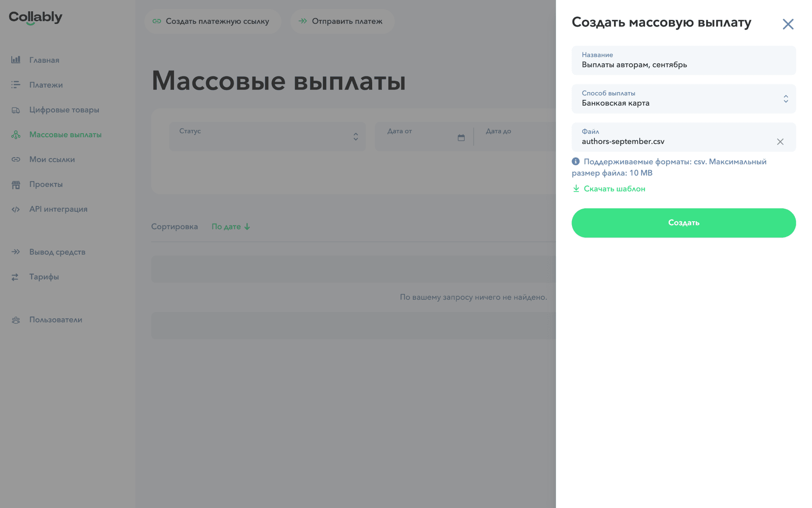Click the Collably logo

tap(36, 18)
